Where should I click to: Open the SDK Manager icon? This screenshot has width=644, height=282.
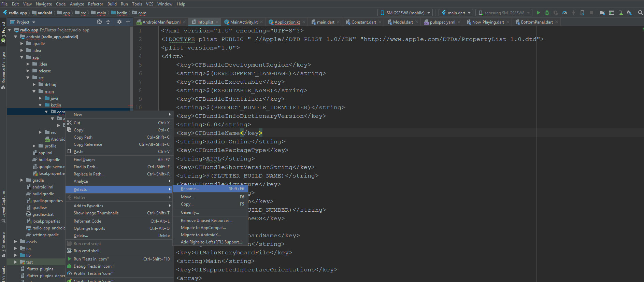(629, 13)
